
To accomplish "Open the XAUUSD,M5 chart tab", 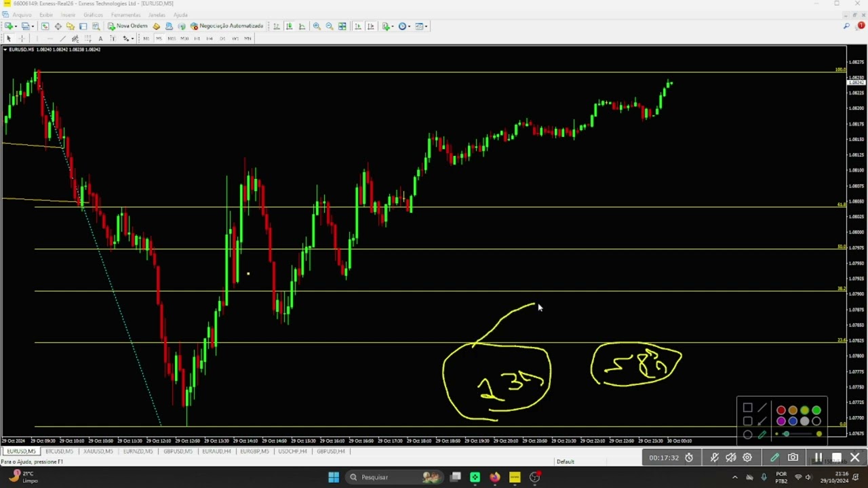I will (98, 451).
